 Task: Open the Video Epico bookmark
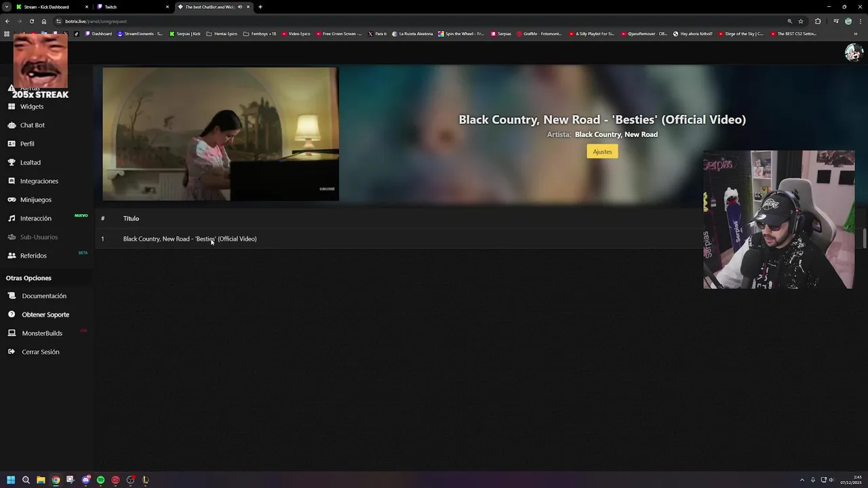coord(296,34)
